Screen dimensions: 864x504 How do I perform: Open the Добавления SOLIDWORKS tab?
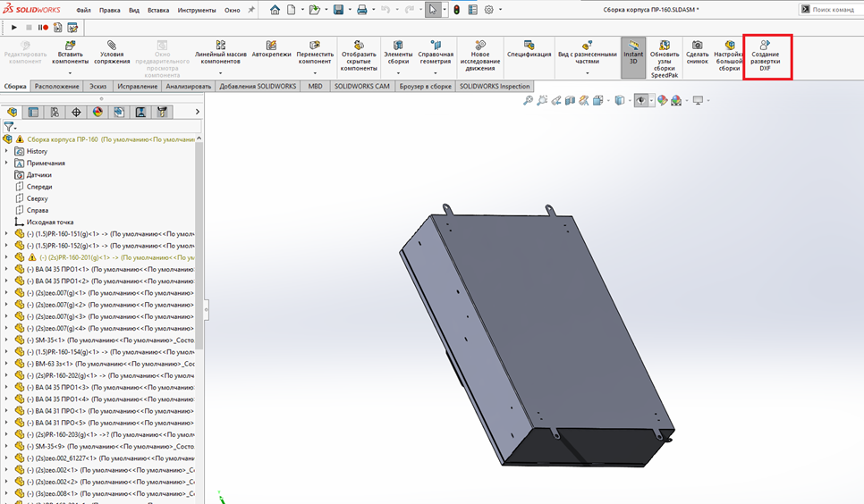258,87
